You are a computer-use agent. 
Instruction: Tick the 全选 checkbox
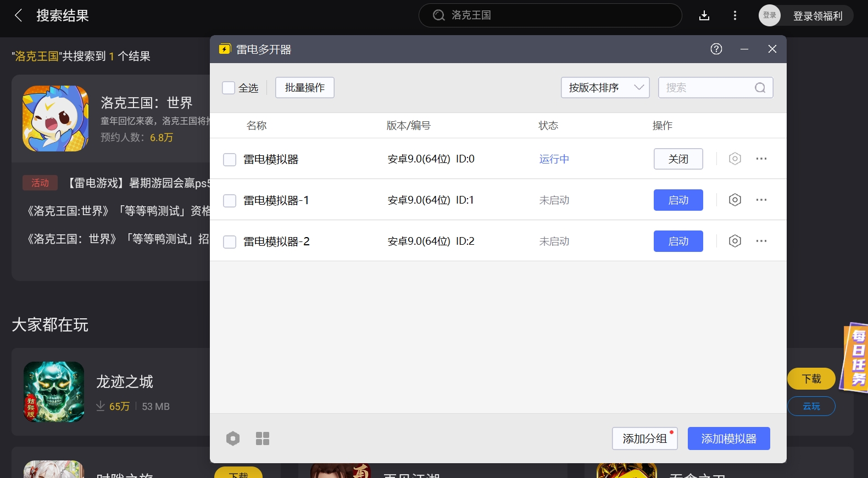pos(229,88)
